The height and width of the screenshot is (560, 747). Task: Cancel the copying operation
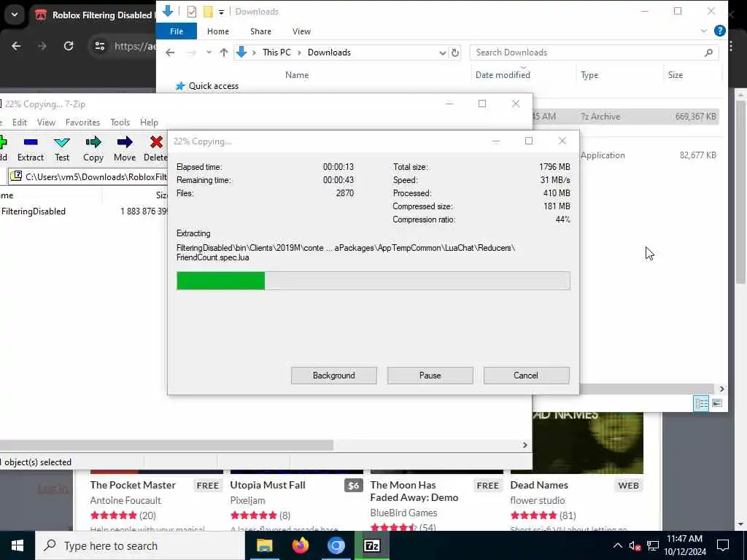(x=526, y=376)
